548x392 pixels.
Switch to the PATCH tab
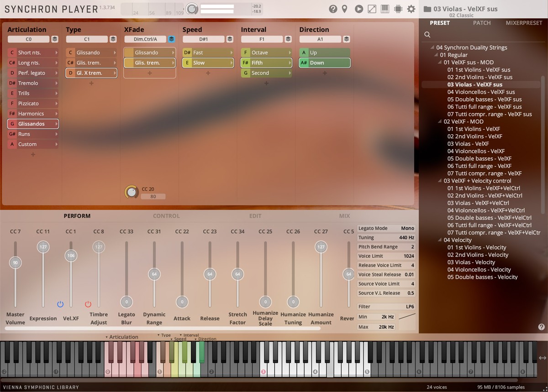[482, 22]
